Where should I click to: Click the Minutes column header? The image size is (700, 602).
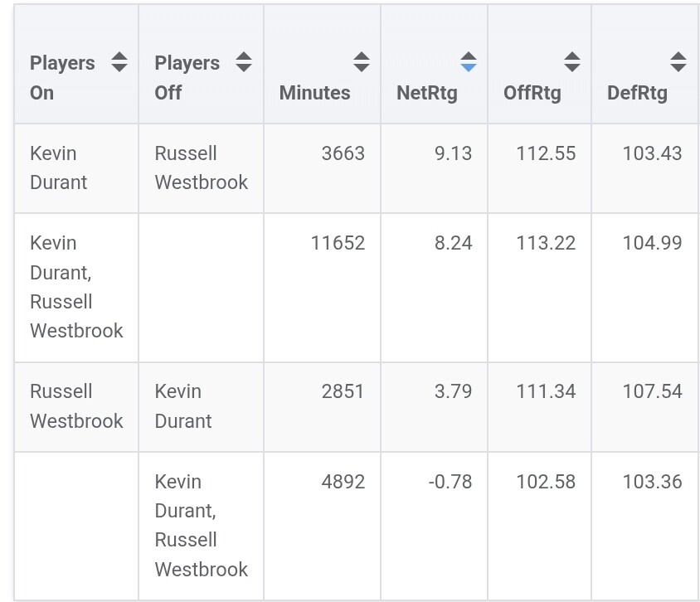[314, 93]
